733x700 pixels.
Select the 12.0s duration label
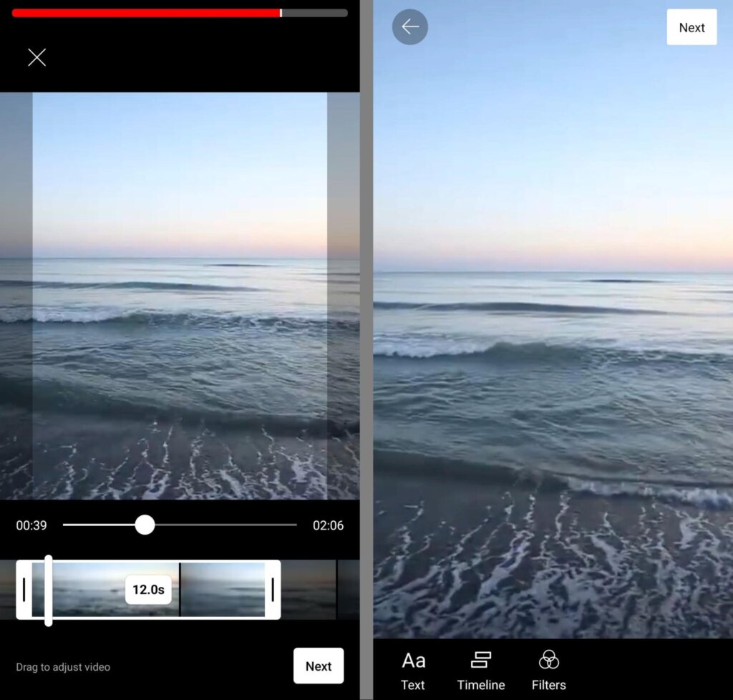(x=148, y=590)
